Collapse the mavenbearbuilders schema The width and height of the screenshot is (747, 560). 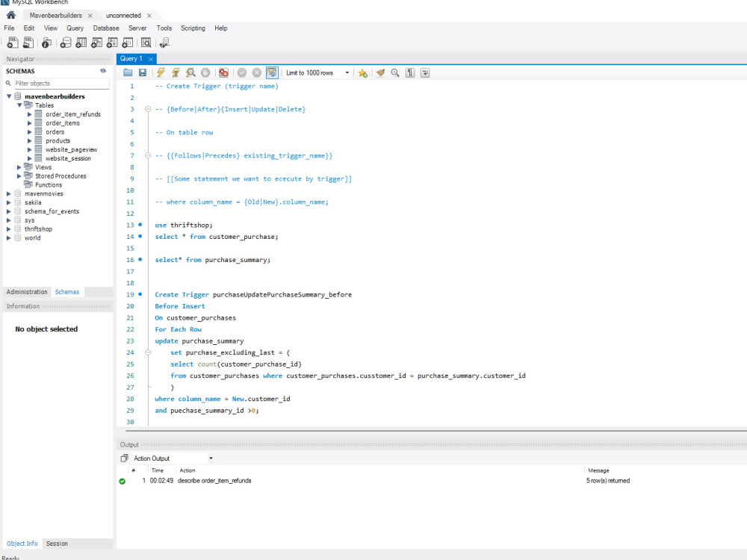(8, 96)
